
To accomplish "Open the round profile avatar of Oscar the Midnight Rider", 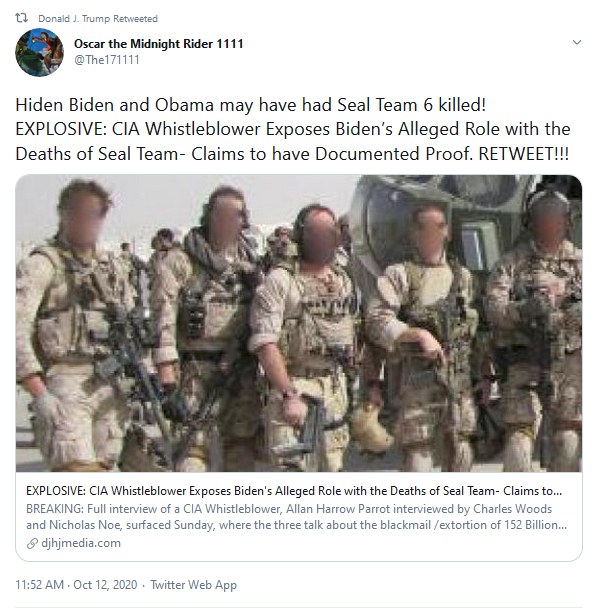I will pos(39,52).
